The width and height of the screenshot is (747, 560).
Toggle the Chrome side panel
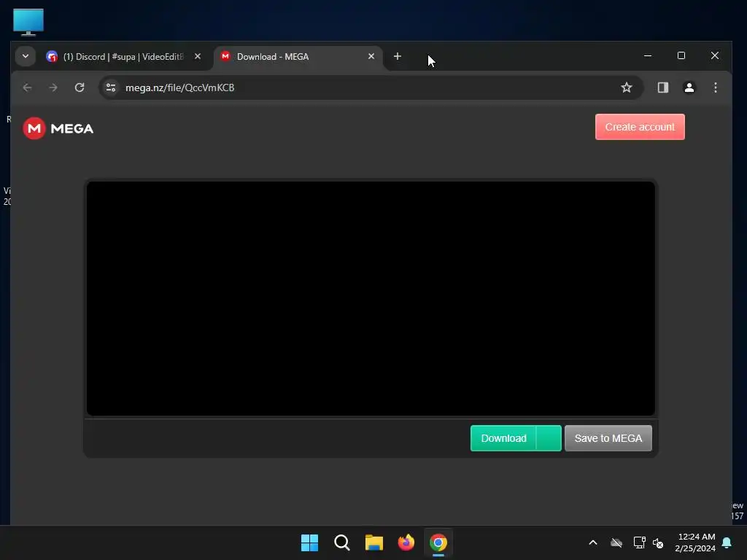pyautogui.click(x=662, y=87)
